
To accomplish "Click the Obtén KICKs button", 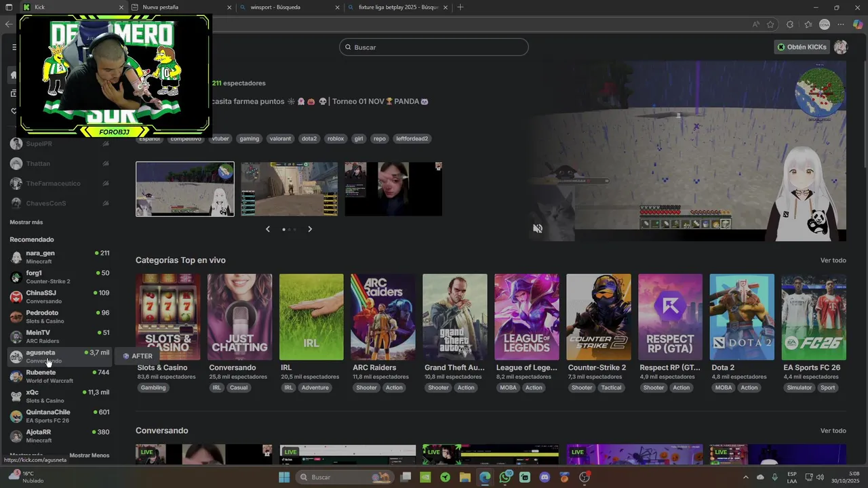I will click(x=802, y=47).
